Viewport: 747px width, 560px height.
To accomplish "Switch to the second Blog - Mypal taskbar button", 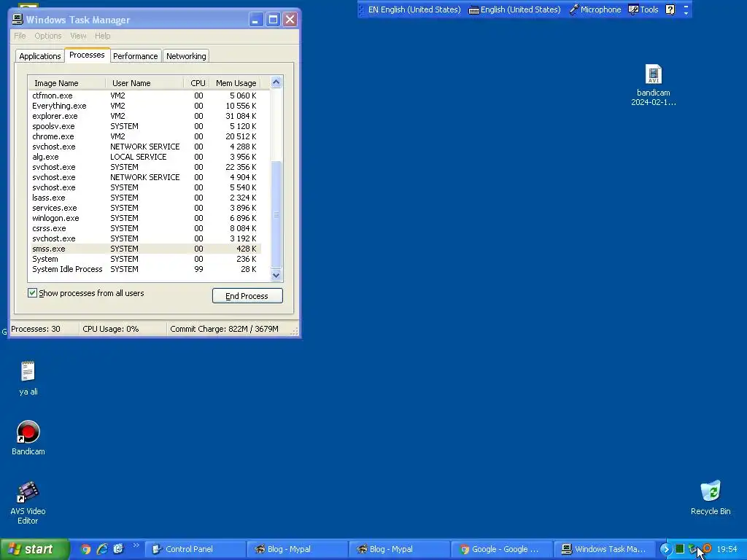I will [x=399, y=549].
